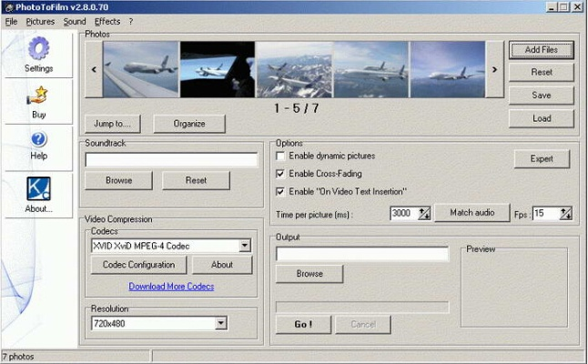Open the Pictures menu

(x=40, y=21)
